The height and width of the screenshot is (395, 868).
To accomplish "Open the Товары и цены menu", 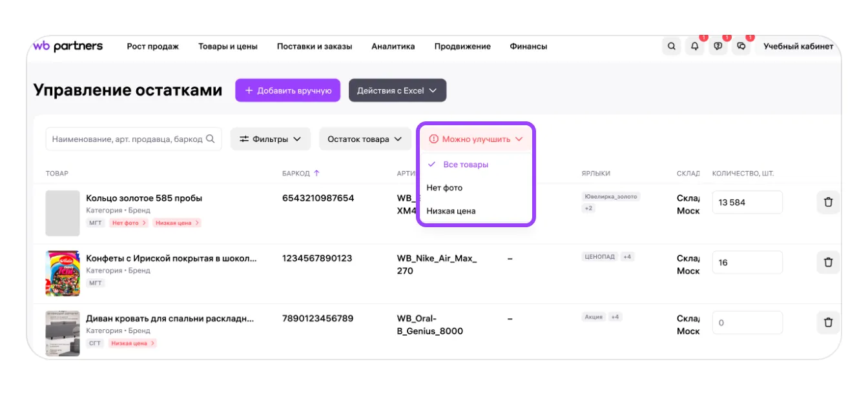I will point(227,46).
